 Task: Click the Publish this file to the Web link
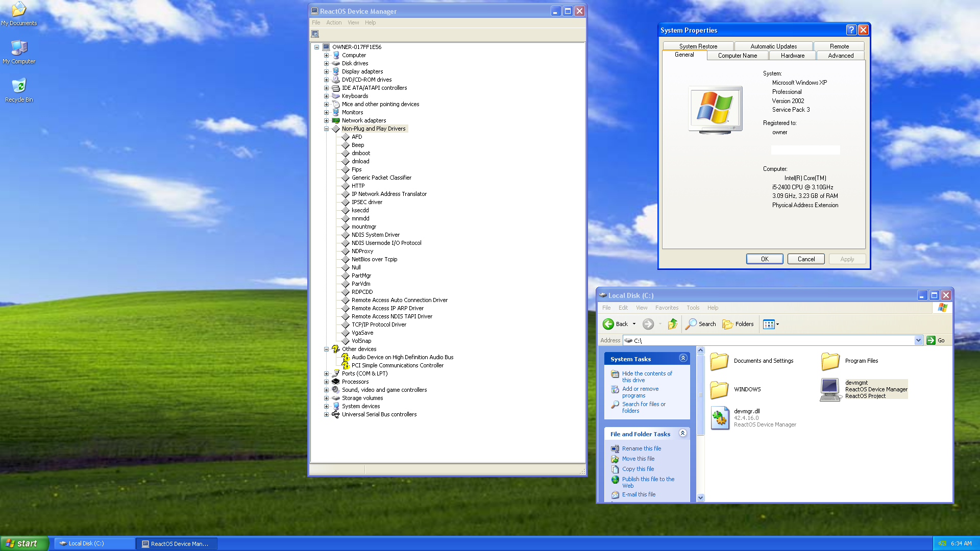click(x=648, y=483)
